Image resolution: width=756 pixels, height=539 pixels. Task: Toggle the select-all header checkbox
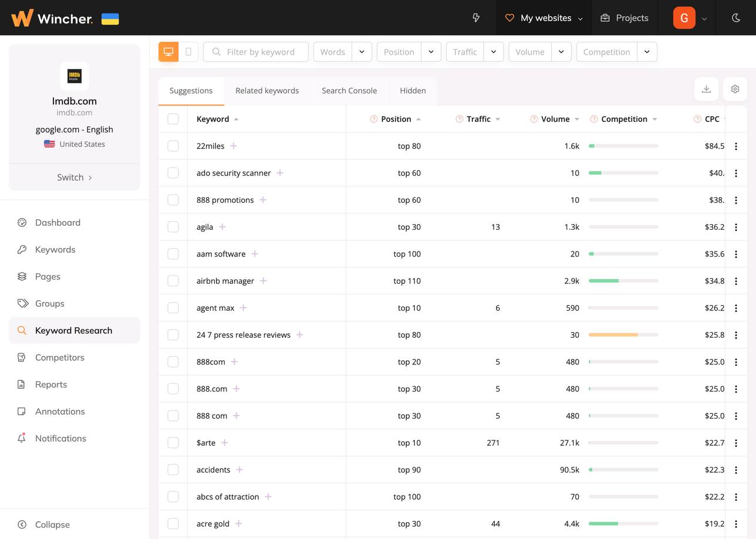(173, 119)
